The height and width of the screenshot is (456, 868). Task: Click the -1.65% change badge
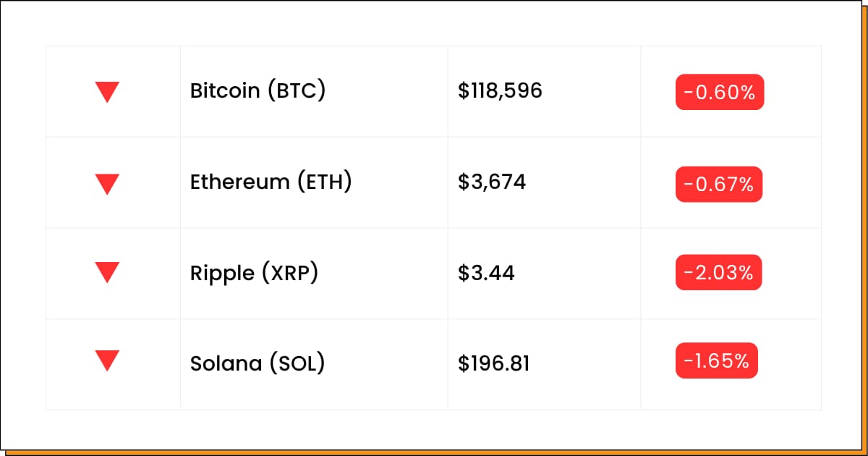point(717,360)
